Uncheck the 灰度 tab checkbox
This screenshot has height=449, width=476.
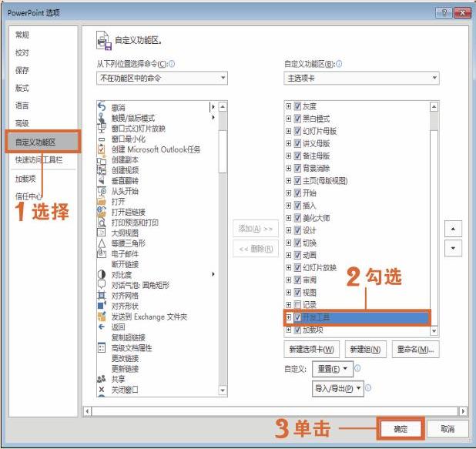pos(297,106)
